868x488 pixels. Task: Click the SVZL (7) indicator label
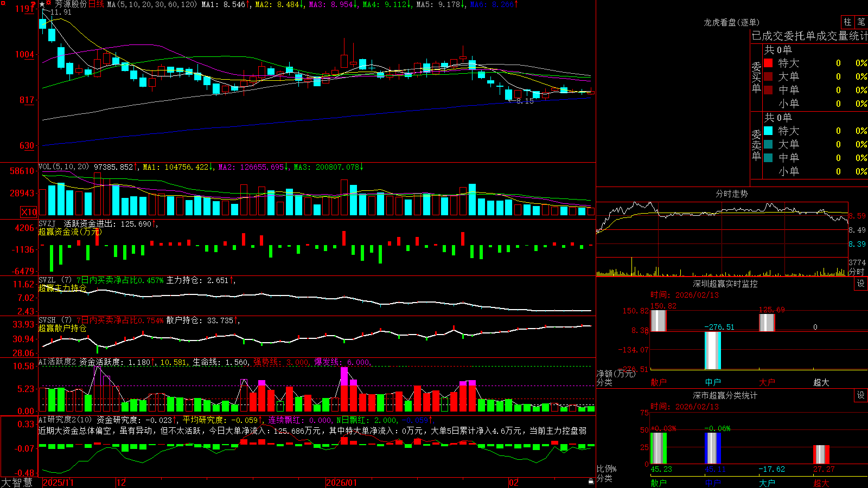point(55,280)
